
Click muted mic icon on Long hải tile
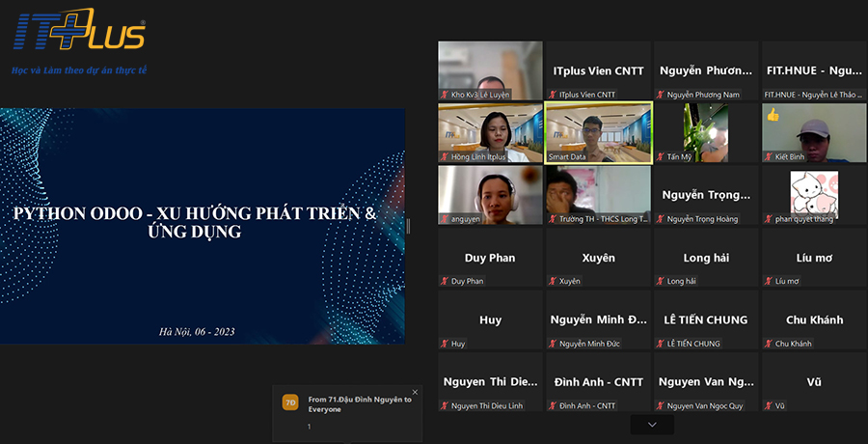(x=661, y=282)
